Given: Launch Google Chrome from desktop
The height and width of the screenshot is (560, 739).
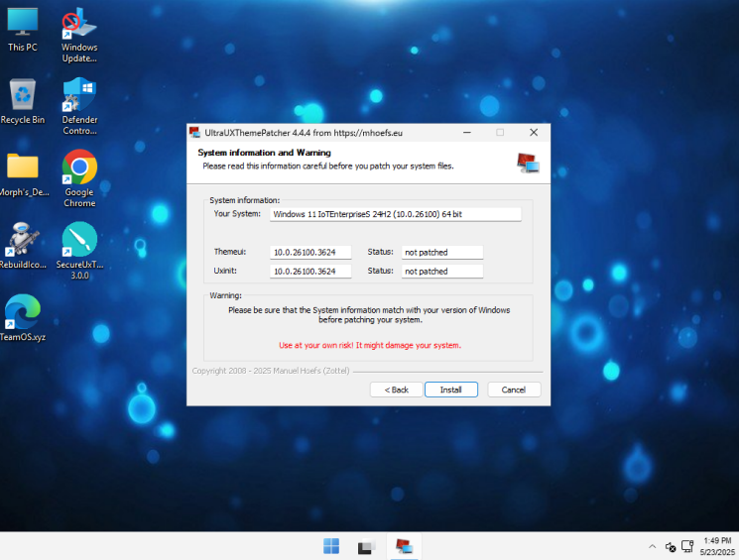Looking at the screenshot, I should [x=79, y=178].
